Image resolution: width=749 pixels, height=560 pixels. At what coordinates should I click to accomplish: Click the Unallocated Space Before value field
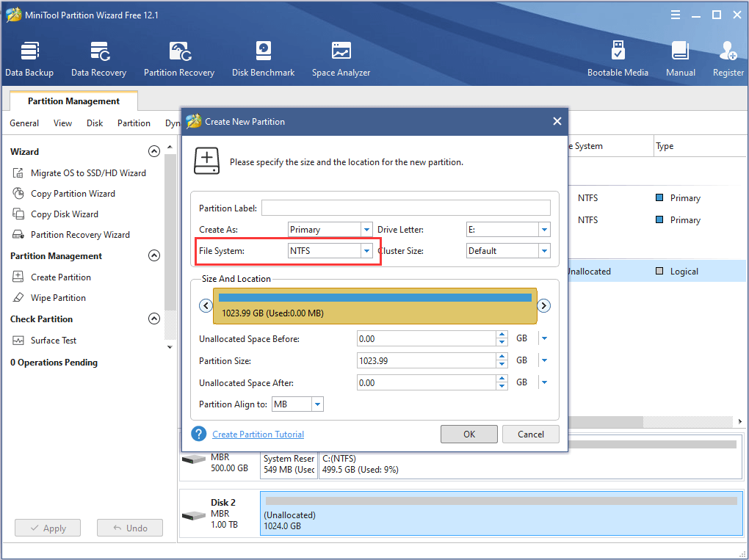point(427,338)
